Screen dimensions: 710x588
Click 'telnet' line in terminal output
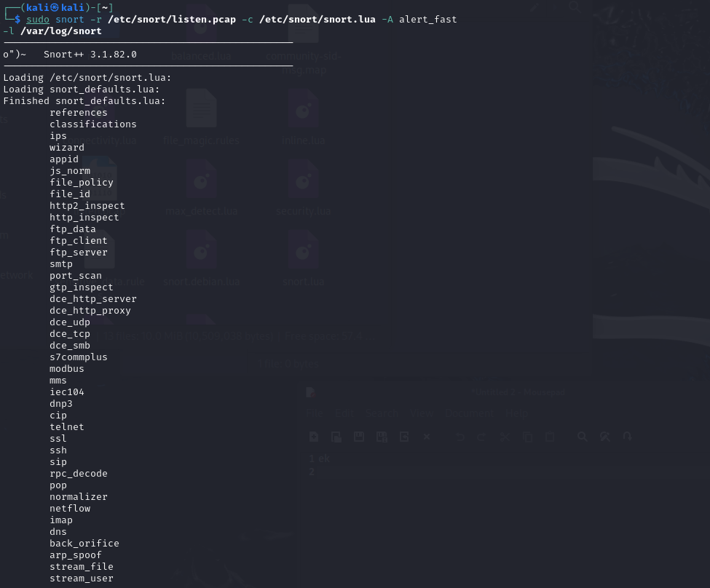click(66, 427)
